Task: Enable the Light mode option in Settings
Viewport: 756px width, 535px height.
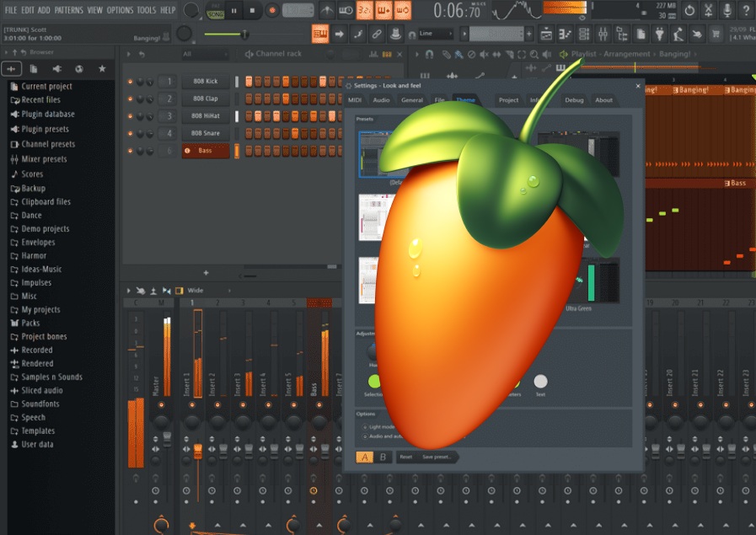Action: [365, 427]
